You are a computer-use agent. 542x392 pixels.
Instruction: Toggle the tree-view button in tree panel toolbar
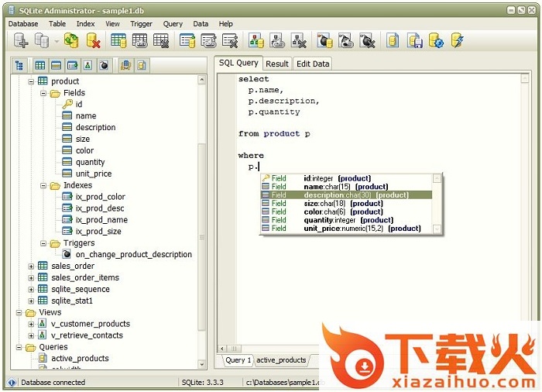click(x=19, y=65)
